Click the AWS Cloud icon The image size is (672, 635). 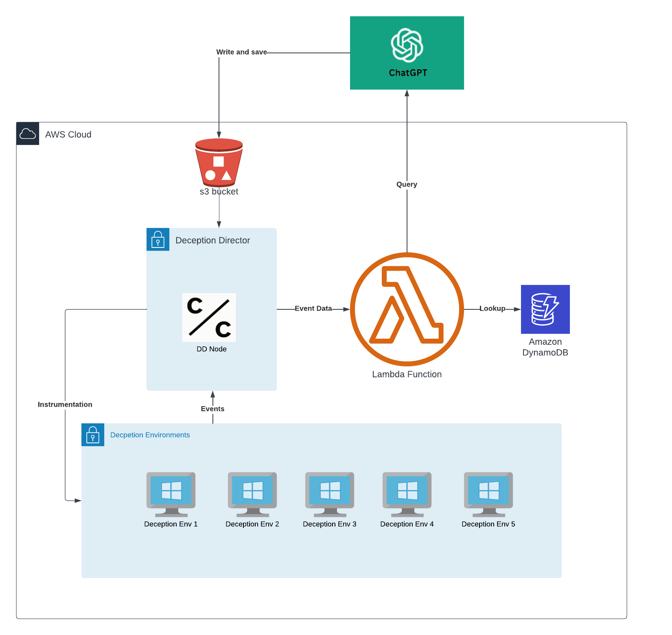click(x=28, y=134)
